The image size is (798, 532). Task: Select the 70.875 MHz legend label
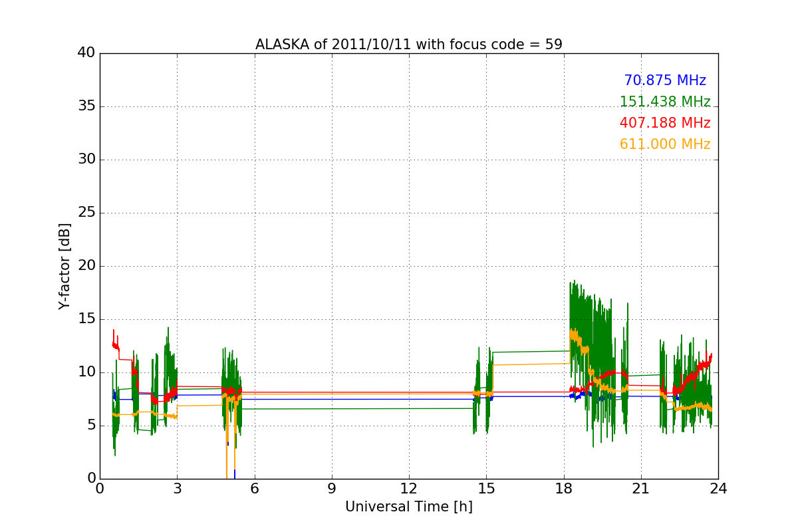click(x=665, y=80)
